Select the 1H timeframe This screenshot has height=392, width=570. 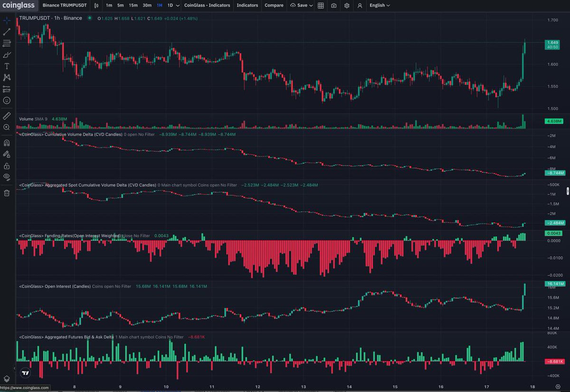[160, 5]
